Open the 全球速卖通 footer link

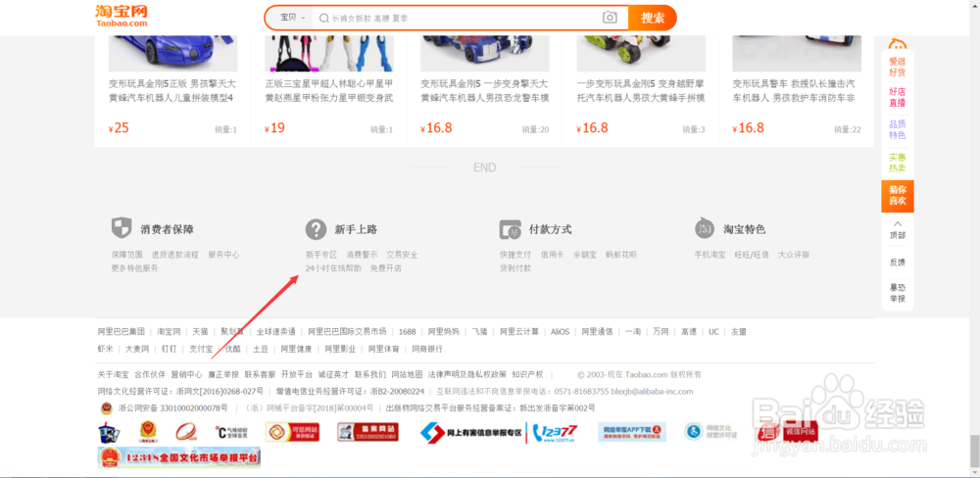pyautogui.click(x=275, y=332)
